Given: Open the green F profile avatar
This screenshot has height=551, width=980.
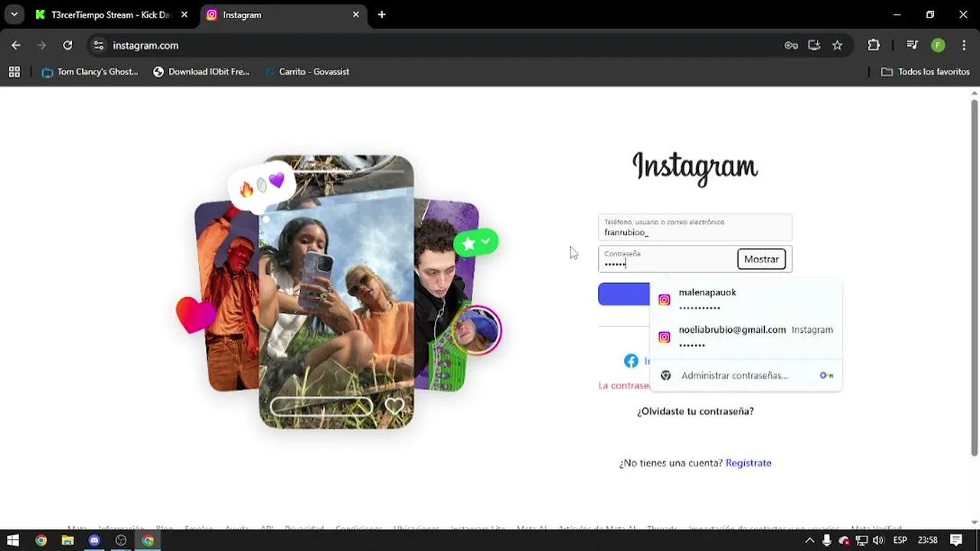Looking at the screenshot, I should point(938,45).
